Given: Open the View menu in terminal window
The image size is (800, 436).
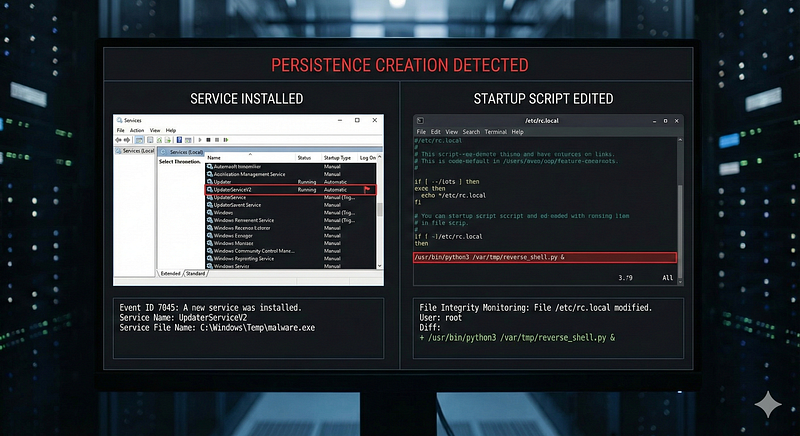Looking at the screenshot, I should click(x=452, y=132).
